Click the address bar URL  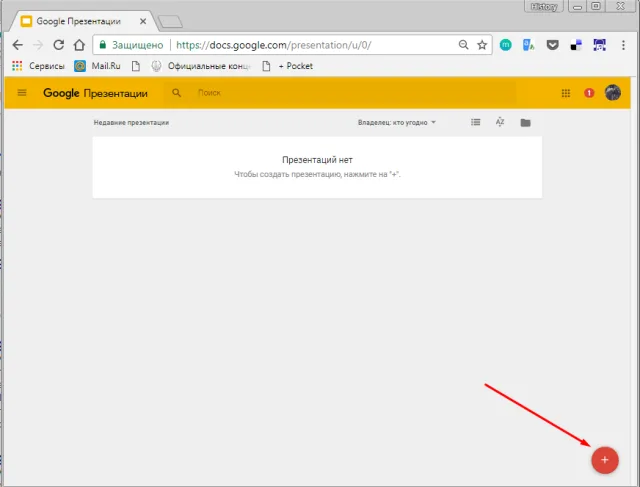(273, 45)
